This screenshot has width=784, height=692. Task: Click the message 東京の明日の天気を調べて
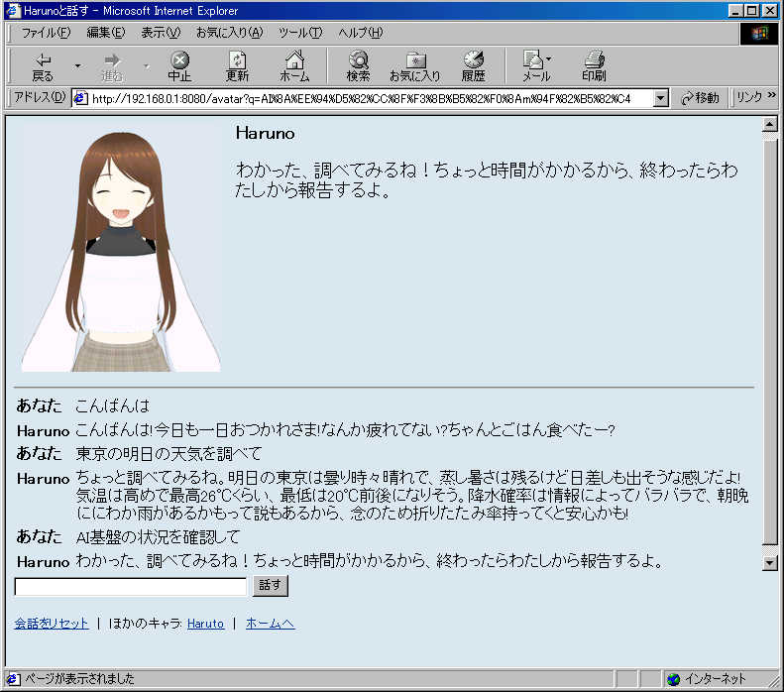coord(168,454)
